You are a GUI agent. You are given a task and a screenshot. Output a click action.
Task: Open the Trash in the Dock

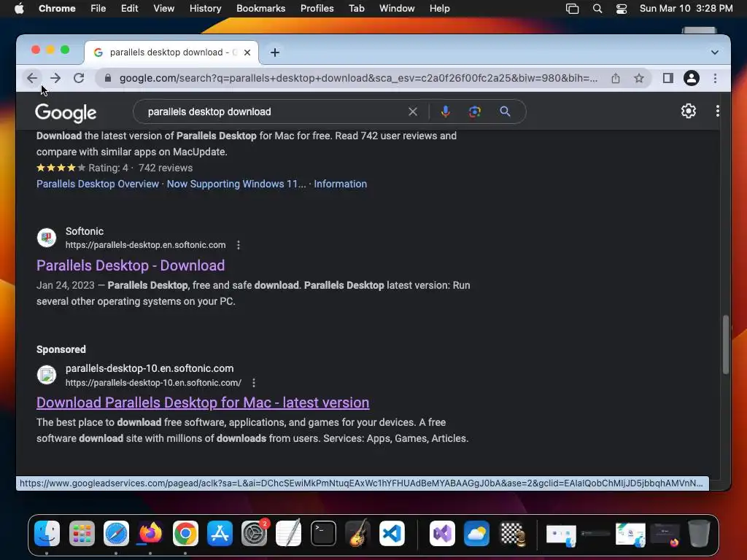pos(699,533)
